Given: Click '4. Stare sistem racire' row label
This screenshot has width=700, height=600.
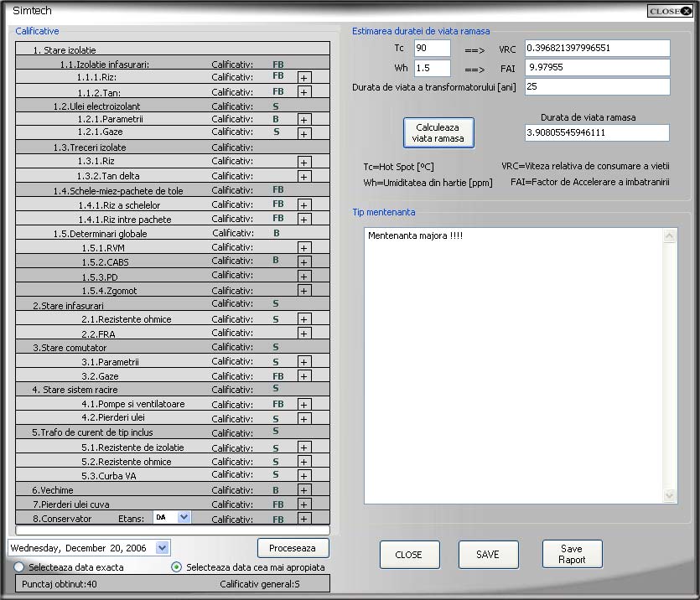Looking at the screenshot, I should 75,390.
